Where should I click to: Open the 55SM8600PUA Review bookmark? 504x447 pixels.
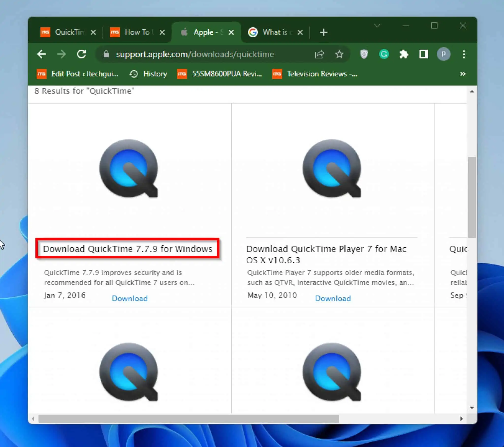click(x=220, y=74)
